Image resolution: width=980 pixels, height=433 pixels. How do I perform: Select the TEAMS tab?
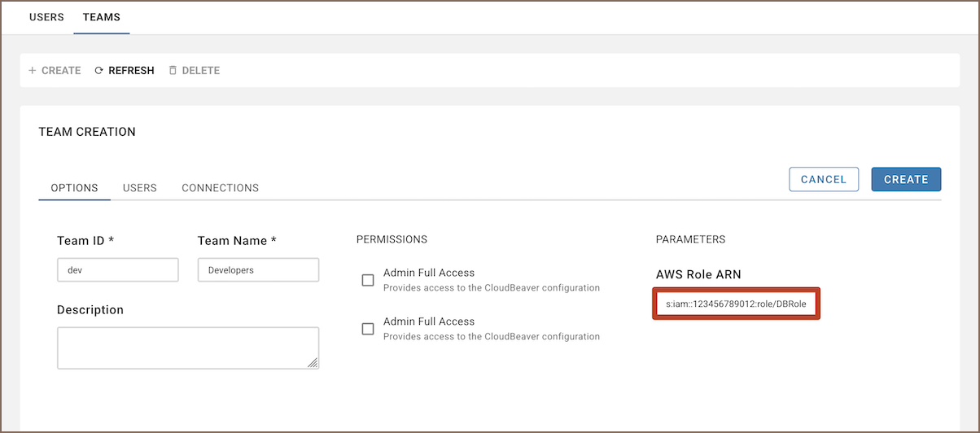coord(102,17)
